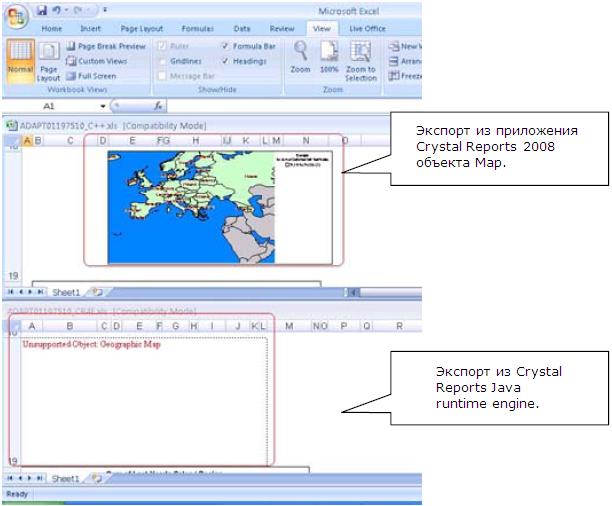Insert new worksheet in top workbook
Viewport: 612px width, 506px height.
[x=97, y=292]
